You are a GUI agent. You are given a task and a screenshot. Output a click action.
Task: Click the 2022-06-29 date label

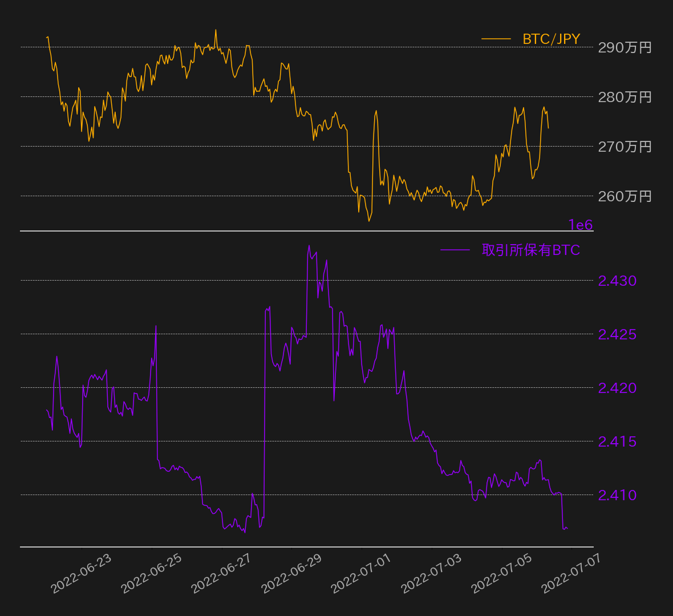tap(291, 573)
